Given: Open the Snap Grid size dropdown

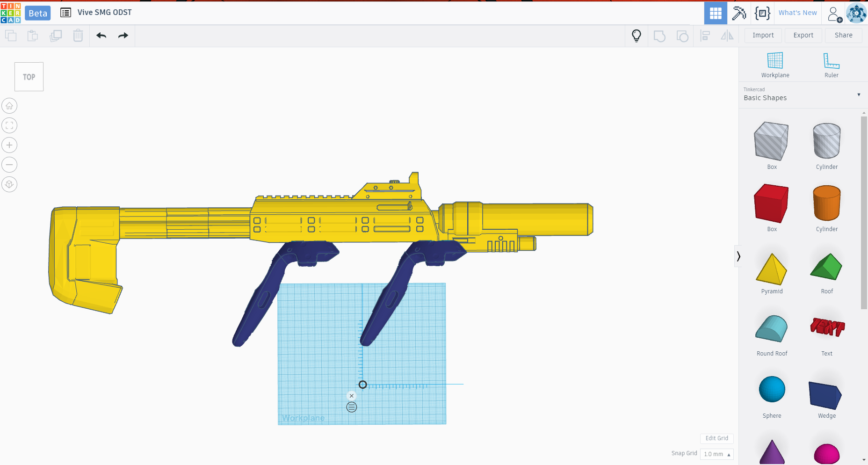Looking at the screenshot, I should (x=716, y=454).
